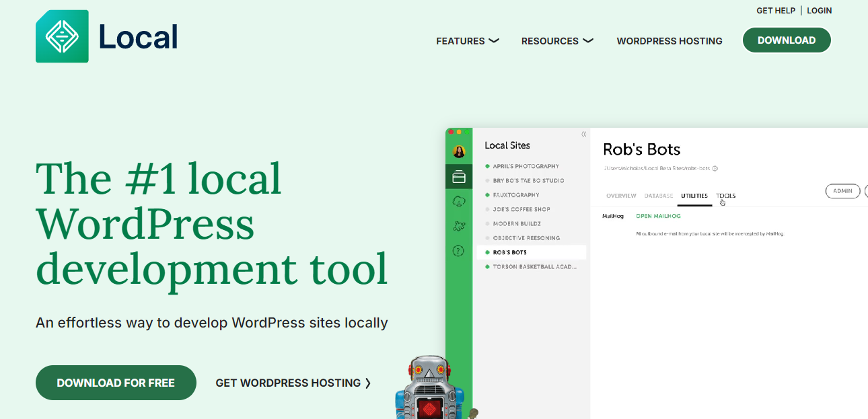Open the user avatar profile icon

[x=460, y=151]
